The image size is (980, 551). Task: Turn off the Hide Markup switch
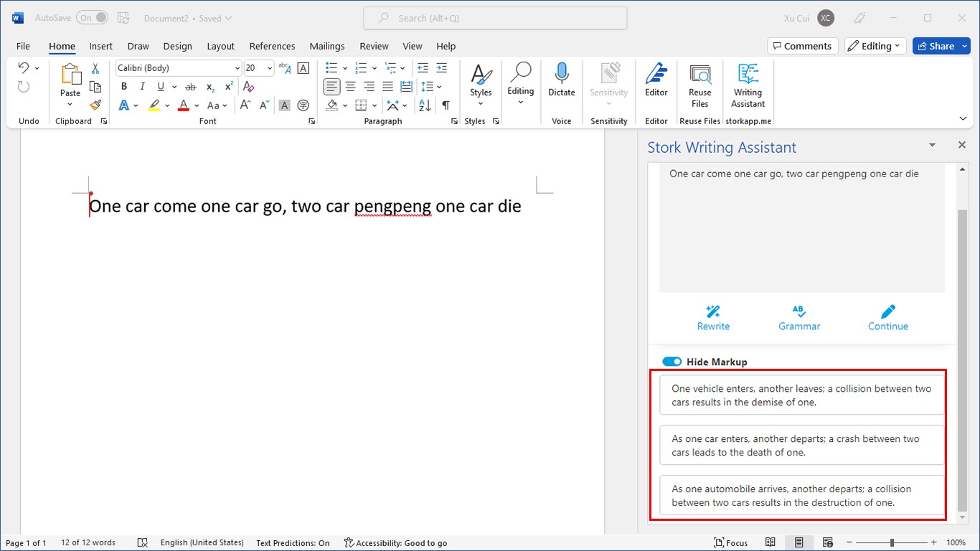click(672, 362)
